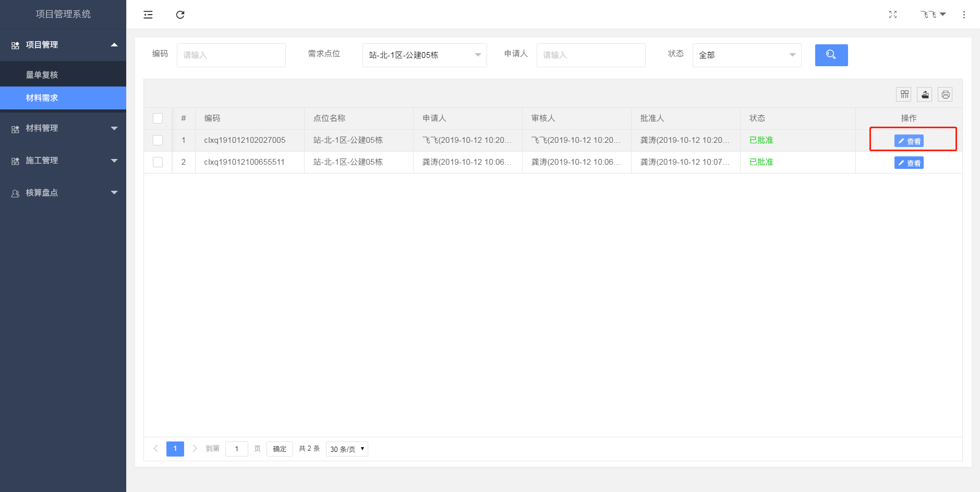Click the refresh icon in top bar

[x=180, y=15]
